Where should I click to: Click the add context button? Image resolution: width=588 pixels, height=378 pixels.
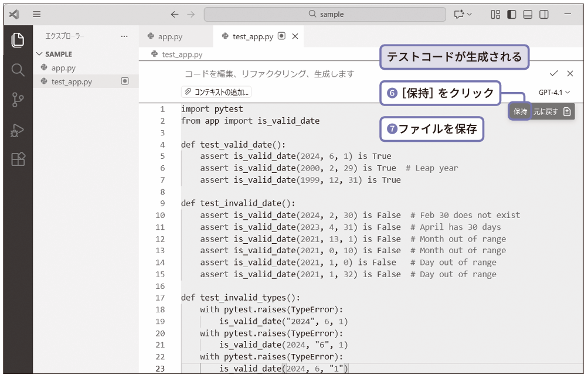click(x=216, y=92)
